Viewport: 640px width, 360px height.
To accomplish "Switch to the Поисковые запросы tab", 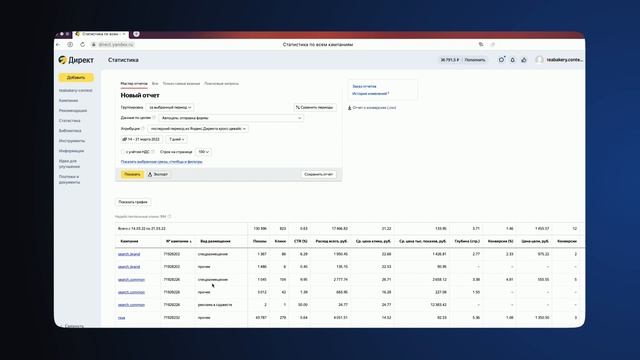I will [221, 84].
